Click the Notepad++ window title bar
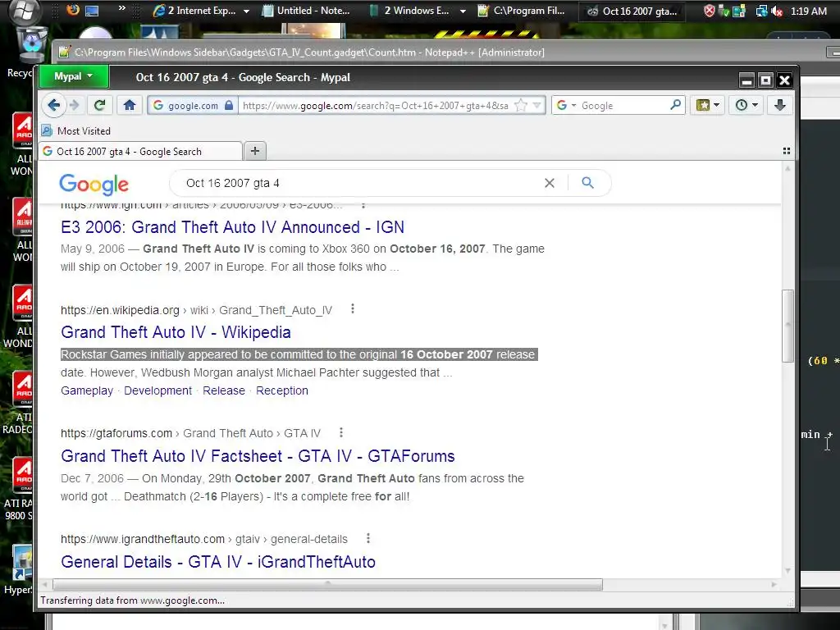The height and width of the screenshot is (630, 840). coord(440,52)
